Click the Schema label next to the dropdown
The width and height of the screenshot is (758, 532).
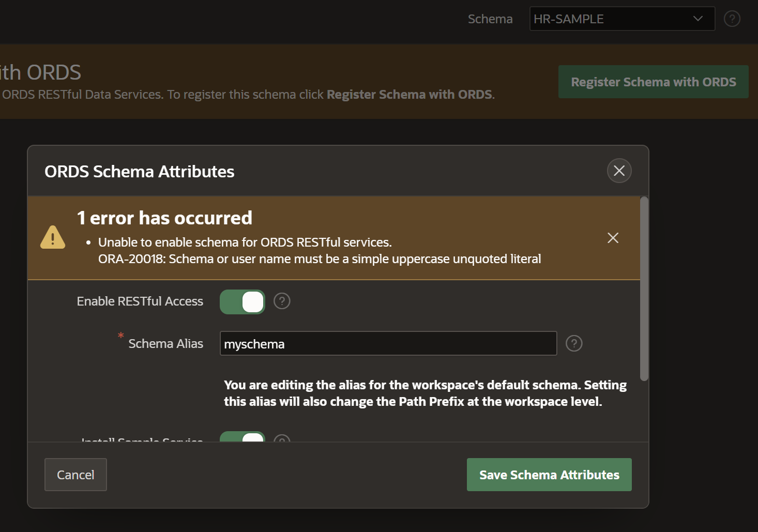point(490,19)
